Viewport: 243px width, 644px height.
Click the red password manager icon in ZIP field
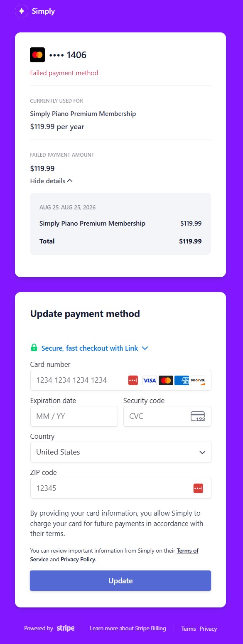pyautogui.click(x=198, y=488)
